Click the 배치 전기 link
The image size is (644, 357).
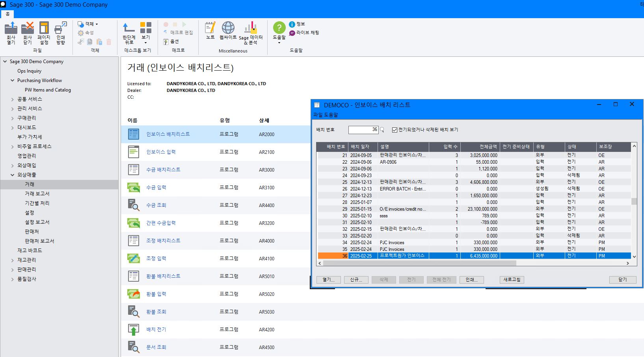(x=156, y=329)
